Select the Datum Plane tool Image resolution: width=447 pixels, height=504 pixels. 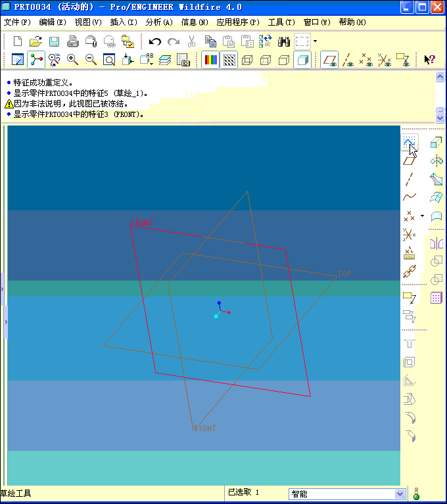pos(410,160)
